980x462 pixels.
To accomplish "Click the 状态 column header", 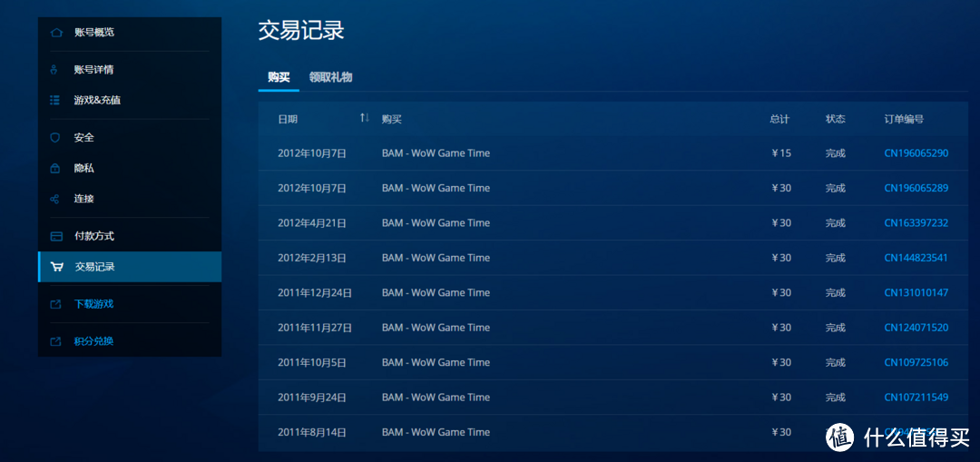I will coord(836,119).
